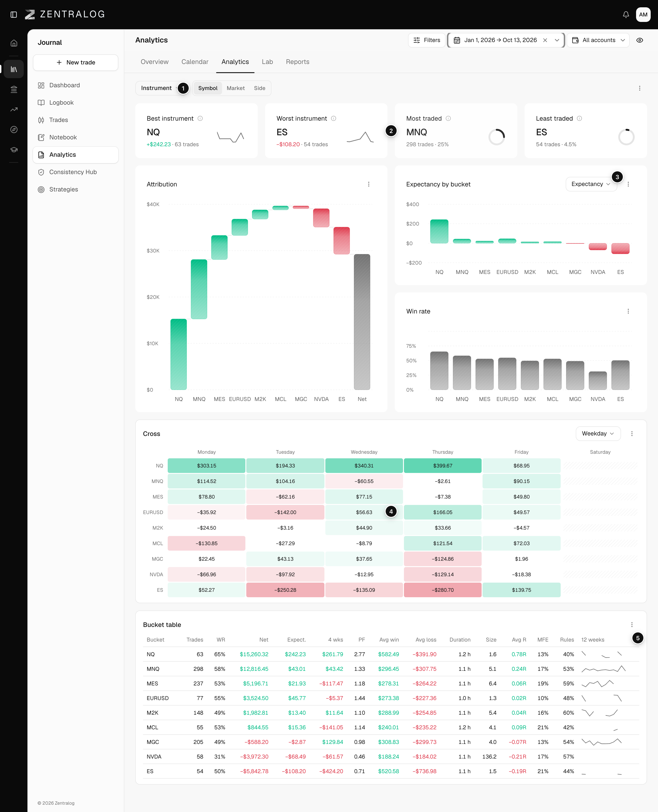
Task: Click the gray Net bar in Attribution
Action: 362,322
